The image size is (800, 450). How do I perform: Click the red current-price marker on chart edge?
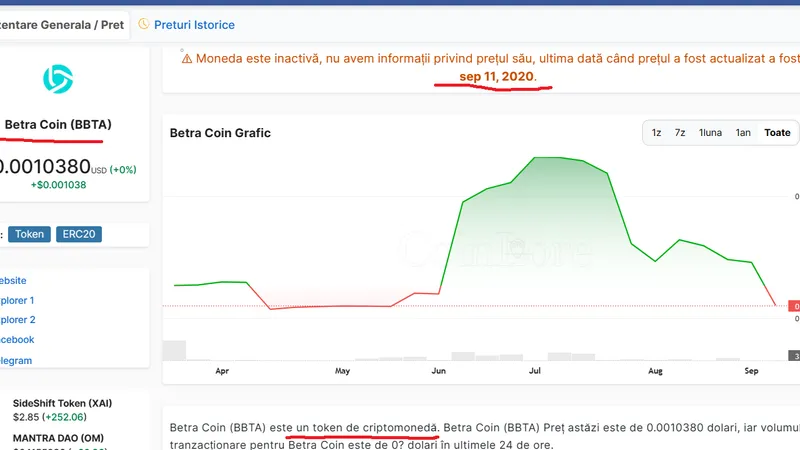794,306
